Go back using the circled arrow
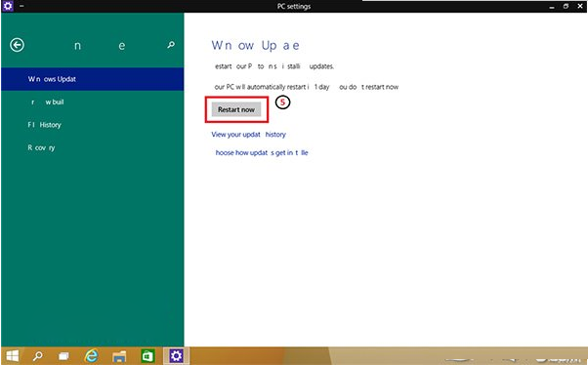The height and width of the screenshot is (365, 588). pos(17,45)
